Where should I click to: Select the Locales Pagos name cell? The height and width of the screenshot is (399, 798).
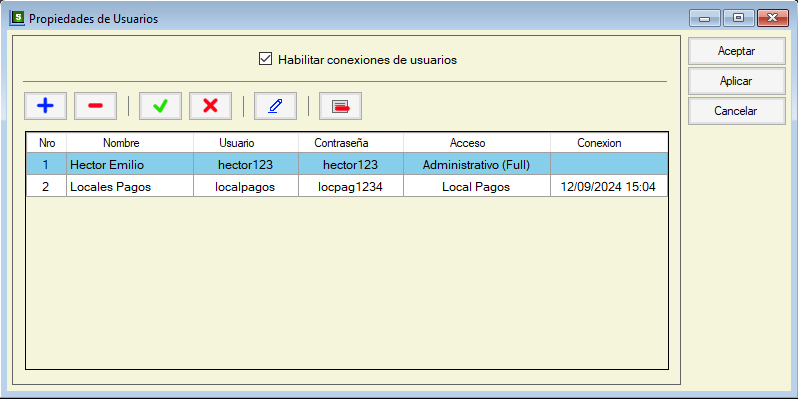point(130,187)
